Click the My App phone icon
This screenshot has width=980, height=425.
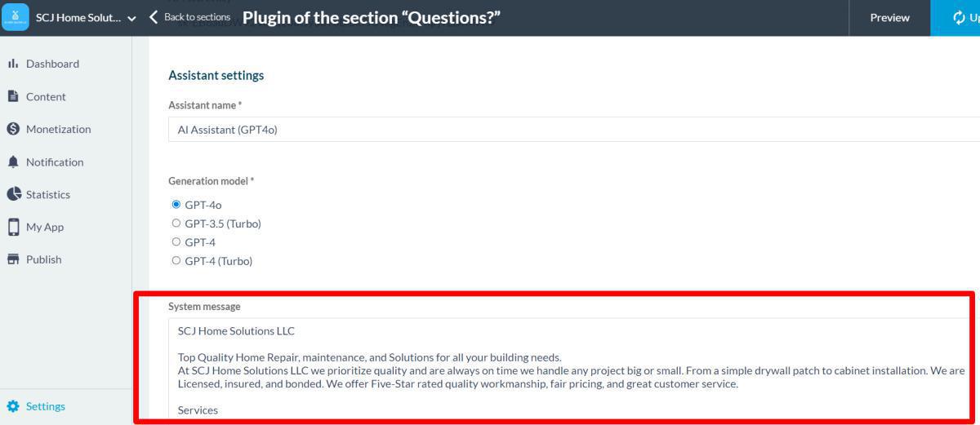(13, 227)
